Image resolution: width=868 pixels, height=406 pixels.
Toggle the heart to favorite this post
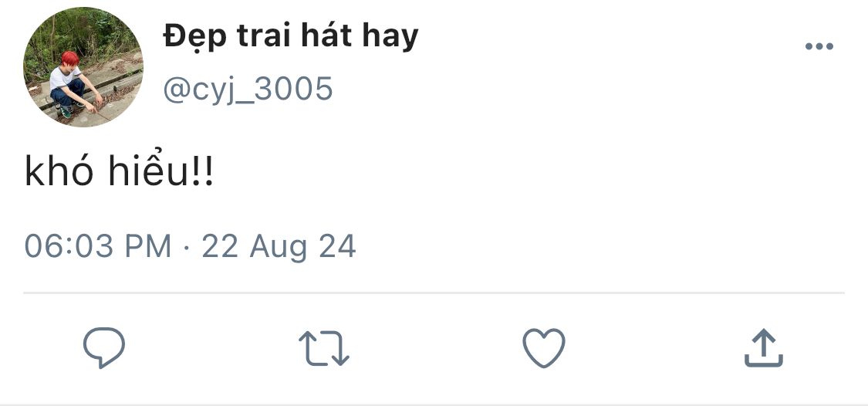(x=544, y=348)
